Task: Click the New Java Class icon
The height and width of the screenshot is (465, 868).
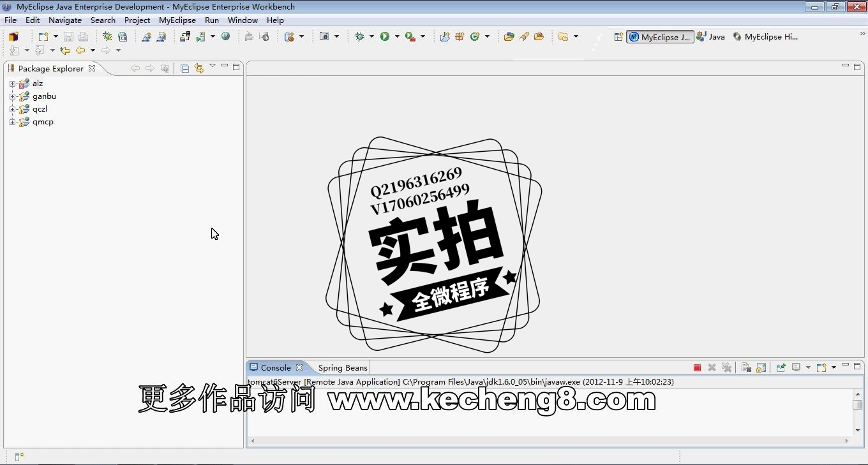Action: (x=474, y=36)
